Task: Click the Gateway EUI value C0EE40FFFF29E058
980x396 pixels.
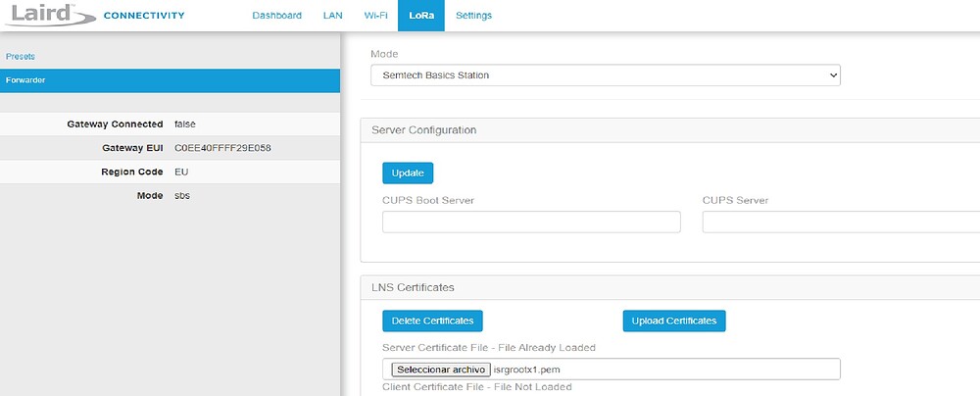Action: point(222,148)
